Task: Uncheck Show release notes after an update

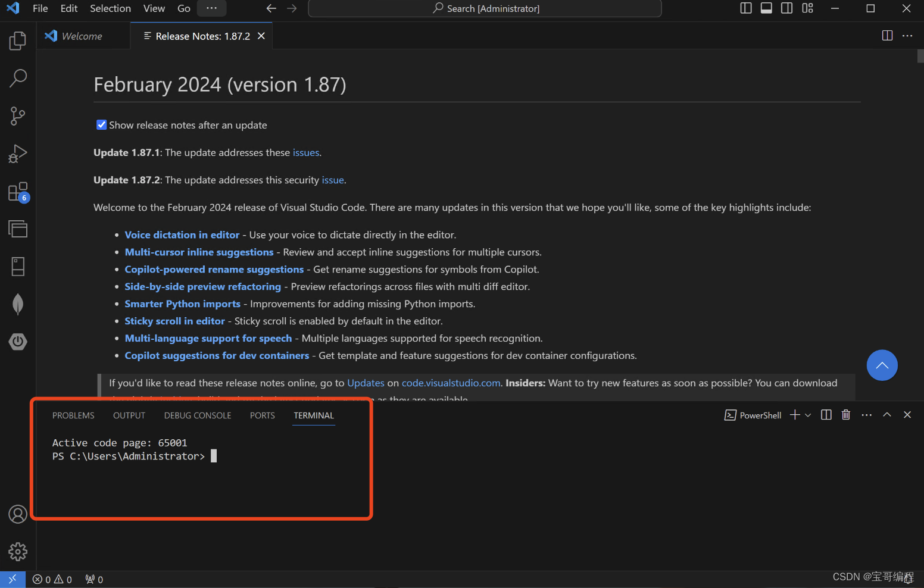Action: point(101,124)
